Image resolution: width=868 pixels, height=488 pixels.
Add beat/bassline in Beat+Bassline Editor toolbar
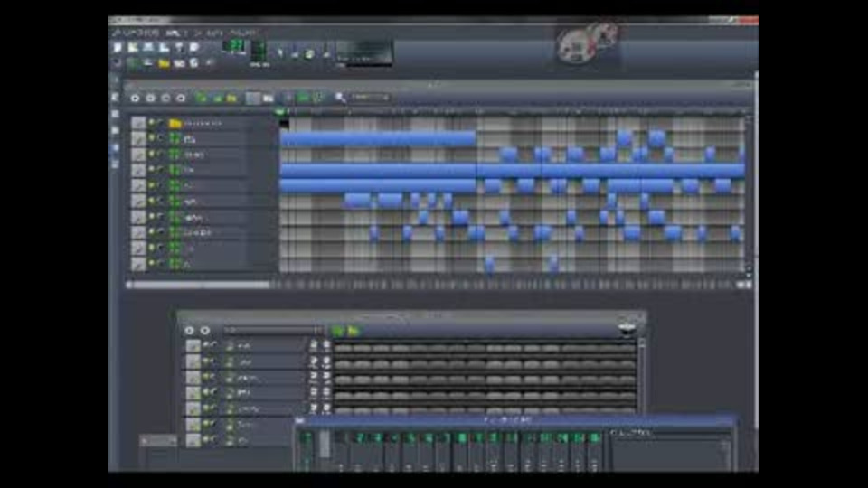point(337,331)
